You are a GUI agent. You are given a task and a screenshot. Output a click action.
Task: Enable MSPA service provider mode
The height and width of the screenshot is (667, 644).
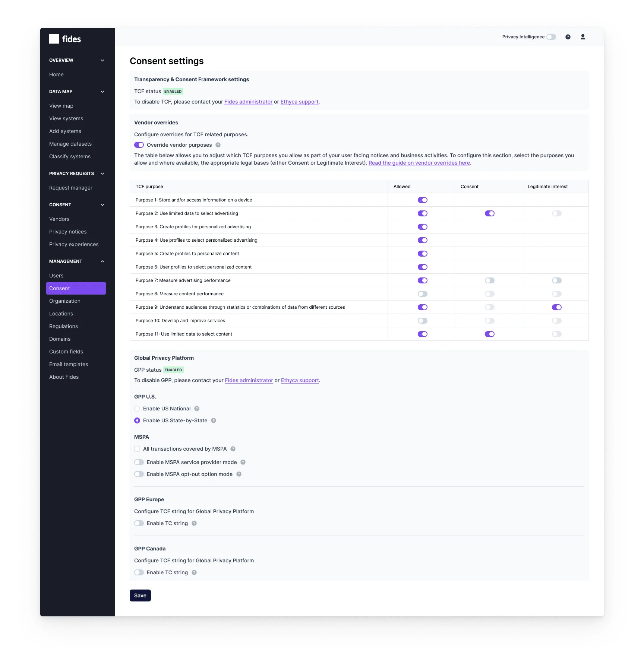pyautogui.click(x=139, y=462)
